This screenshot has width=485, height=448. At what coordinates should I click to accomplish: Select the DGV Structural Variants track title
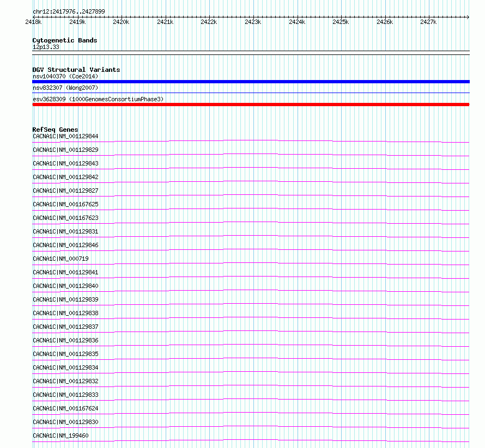click(76, 70)
